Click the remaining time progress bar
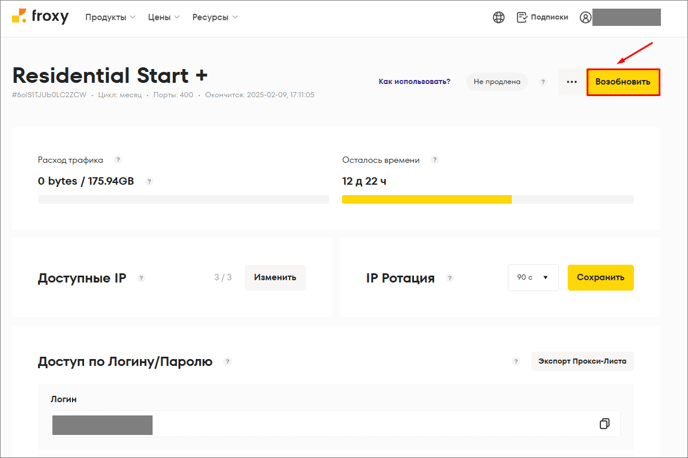Screen dimensions: 688x458 [488, 199]
